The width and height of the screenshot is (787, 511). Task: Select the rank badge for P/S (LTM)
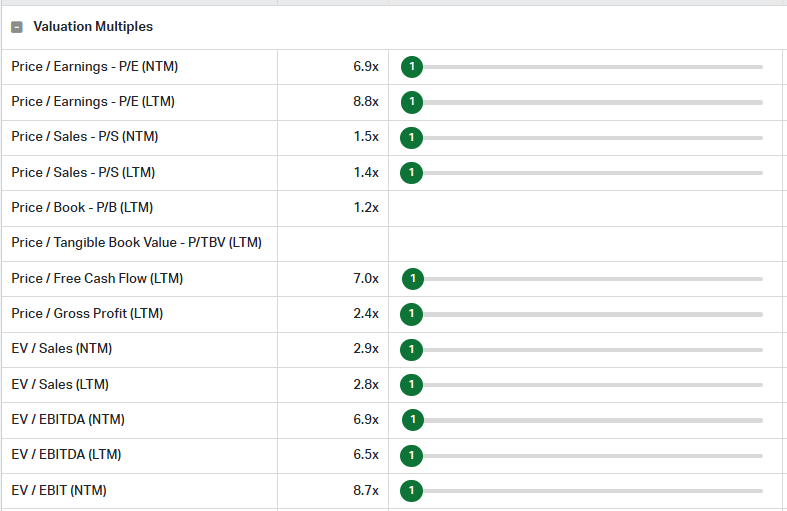click(412, 173)
